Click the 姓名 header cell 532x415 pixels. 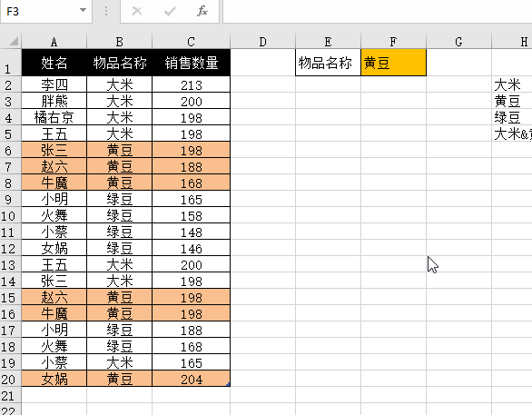click(54, 63)
